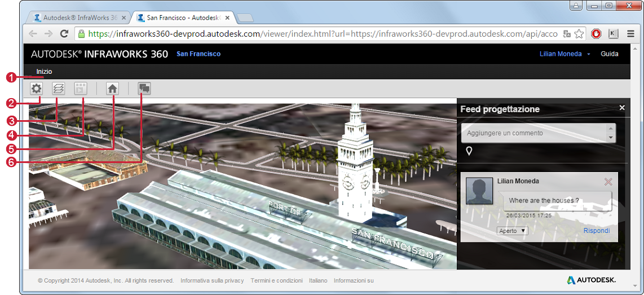Screen dimensions: 644x295
Task: Click the translate page icon in address bar
Action: [x=567, y=34]
